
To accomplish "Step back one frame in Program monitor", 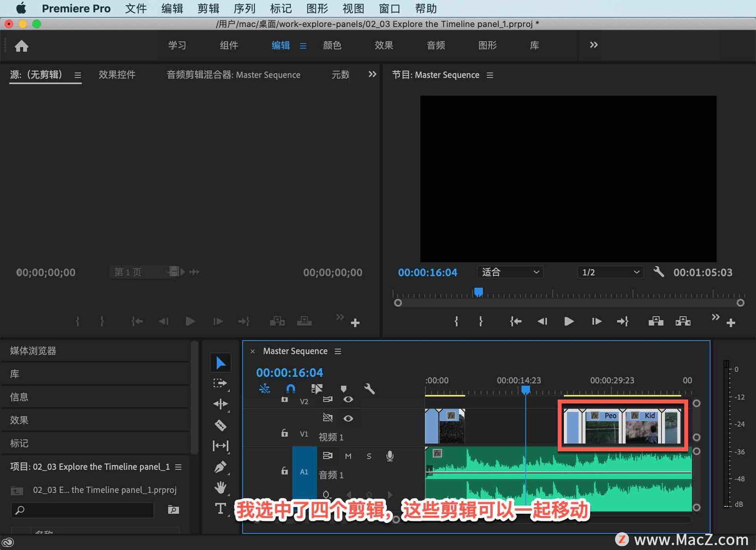I will pos(542,321).
